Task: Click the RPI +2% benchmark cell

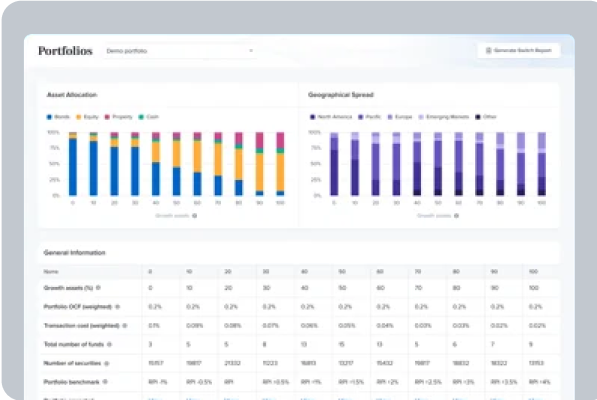Action: [387, 382]
